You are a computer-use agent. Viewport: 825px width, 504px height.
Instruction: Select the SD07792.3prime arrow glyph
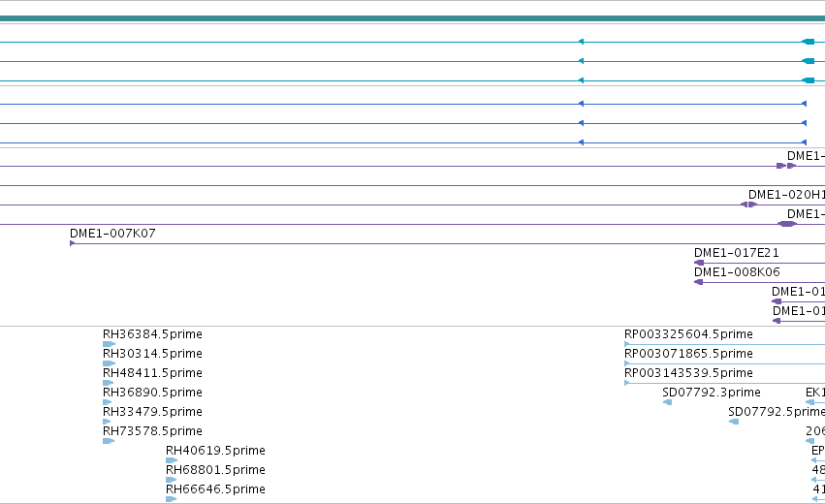coord(667,402)
